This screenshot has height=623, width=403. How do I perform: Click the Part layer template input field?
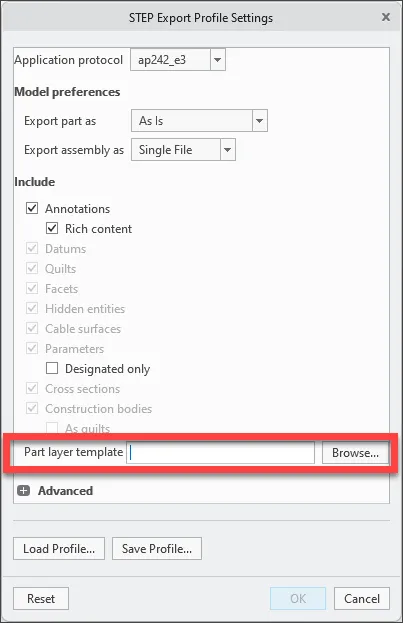[221, 453]
